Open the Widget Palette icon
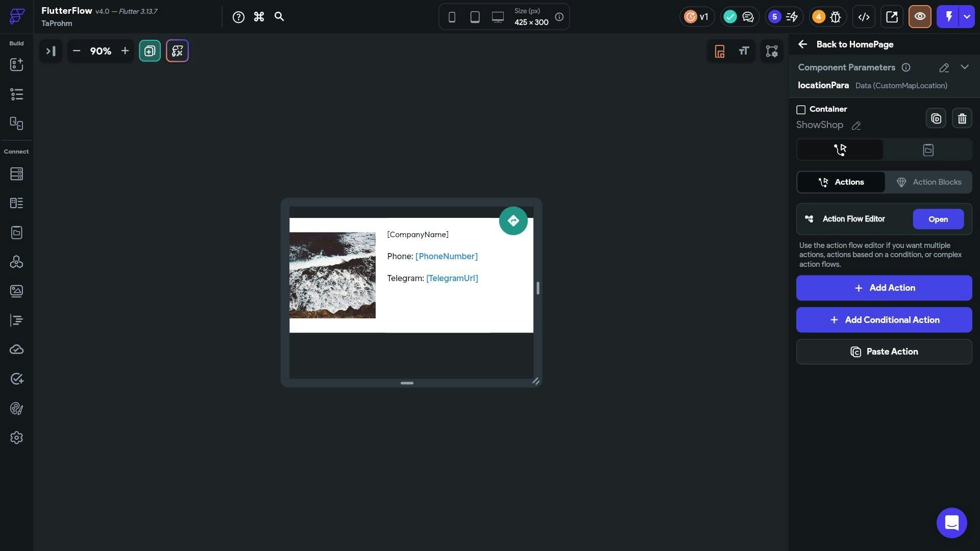Image resolution: width=980 pixels, height=551 pixels. click(x=16, y=65)
